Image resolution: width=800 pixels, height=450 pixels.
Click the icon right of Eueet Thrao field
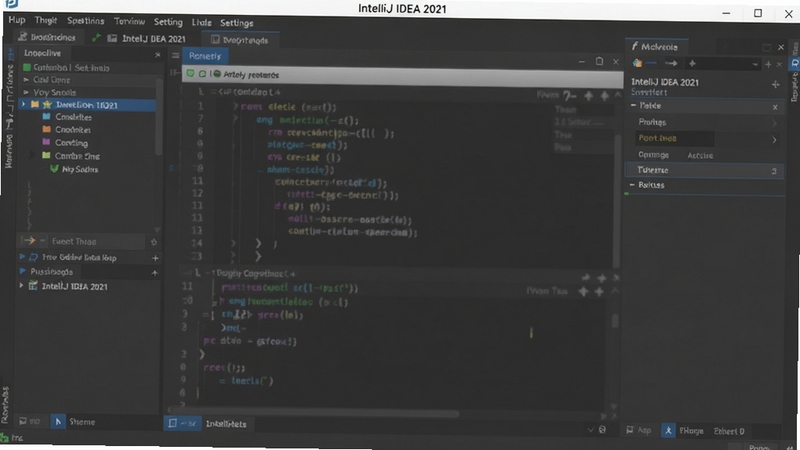[154, 241]
